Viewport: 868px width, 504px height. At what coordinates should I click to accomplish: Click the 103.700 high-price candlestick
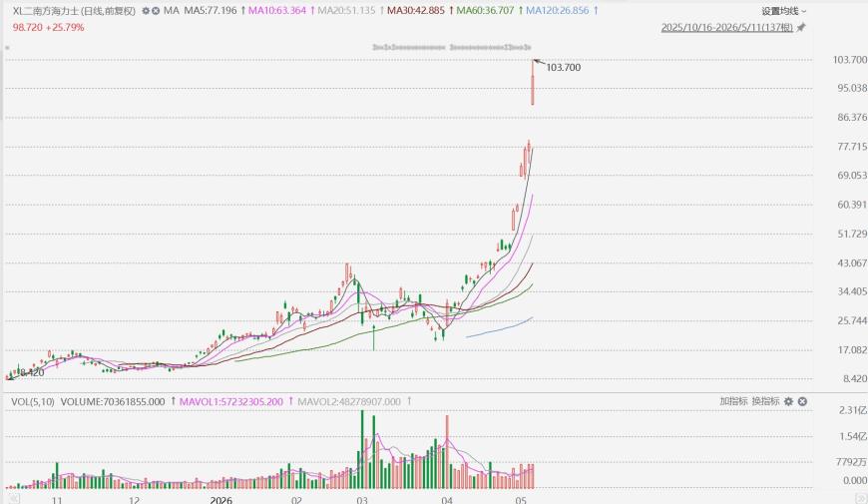[x=533, y=82]
